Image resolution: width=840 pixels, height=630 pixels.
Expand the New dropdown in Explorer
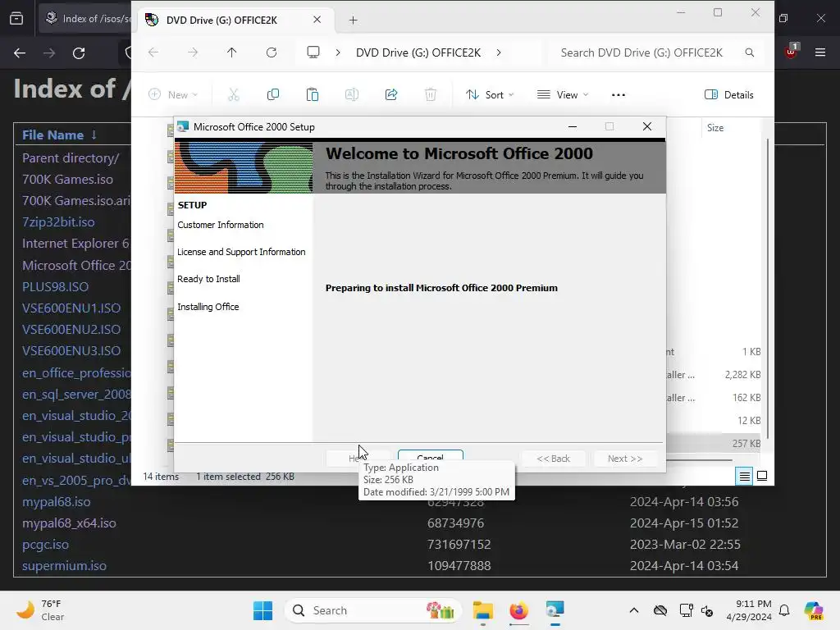pos(173,95)
